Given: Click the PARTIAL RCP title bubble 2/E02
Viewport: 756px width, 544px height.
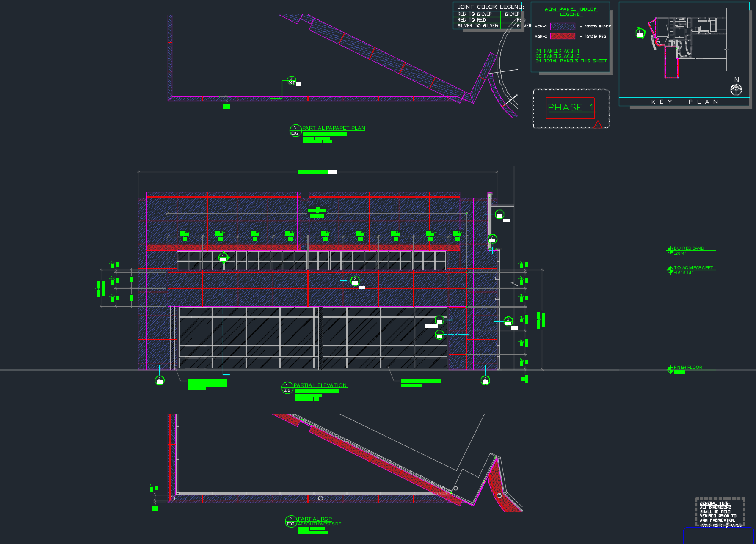Looking at the screenshot, I should [291, 521].
